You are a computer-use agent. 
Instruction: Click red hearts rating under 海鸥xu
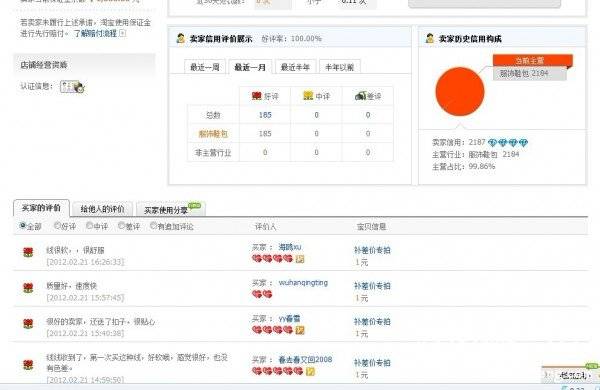tap(272, 259)
